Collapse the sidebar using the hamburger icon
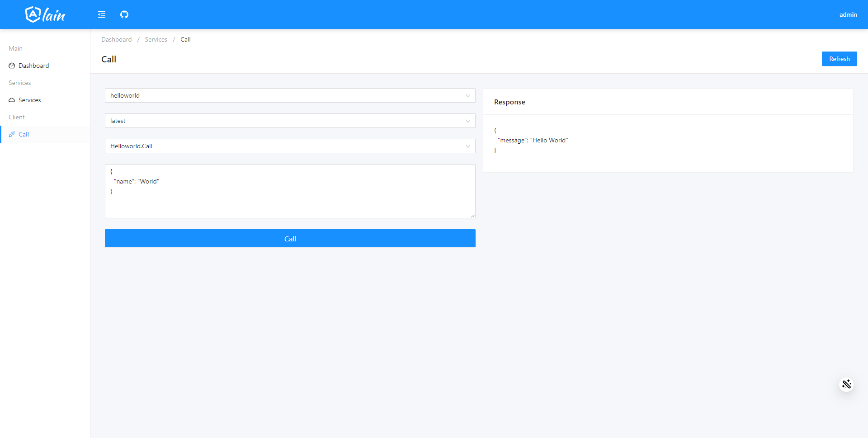The width and height of the screenshot is (868, 438). click(101, 14)
